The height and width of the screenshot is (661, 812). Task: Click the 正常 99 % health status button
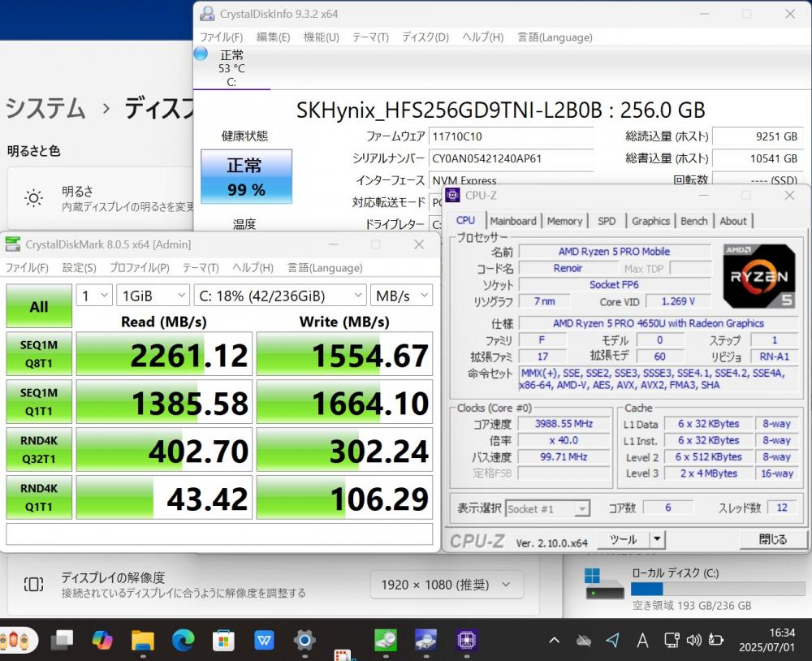pos(247,177)
